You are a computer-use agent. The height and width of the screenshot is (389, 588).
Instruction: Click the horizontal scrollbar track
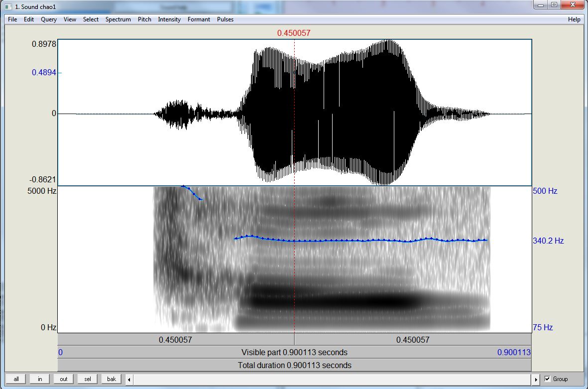coord(332,379)
